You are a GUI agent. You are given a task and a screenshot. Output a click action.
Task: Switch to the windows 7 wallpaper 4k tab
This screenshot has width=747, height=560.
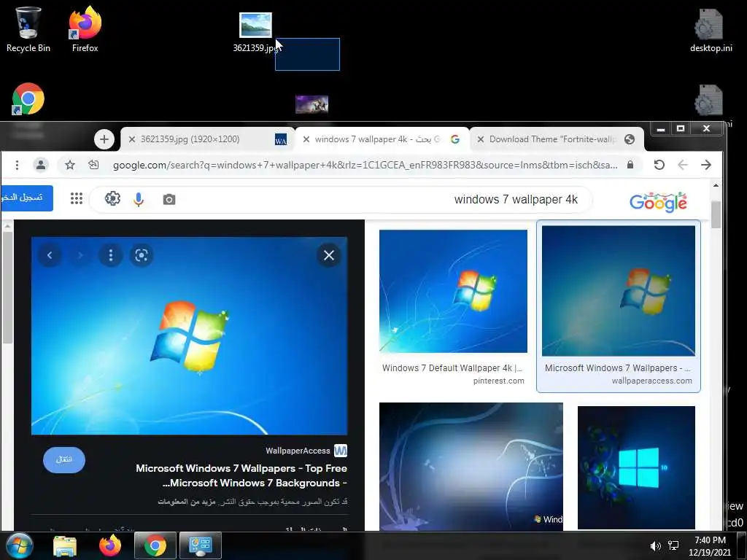click(381, 139)
